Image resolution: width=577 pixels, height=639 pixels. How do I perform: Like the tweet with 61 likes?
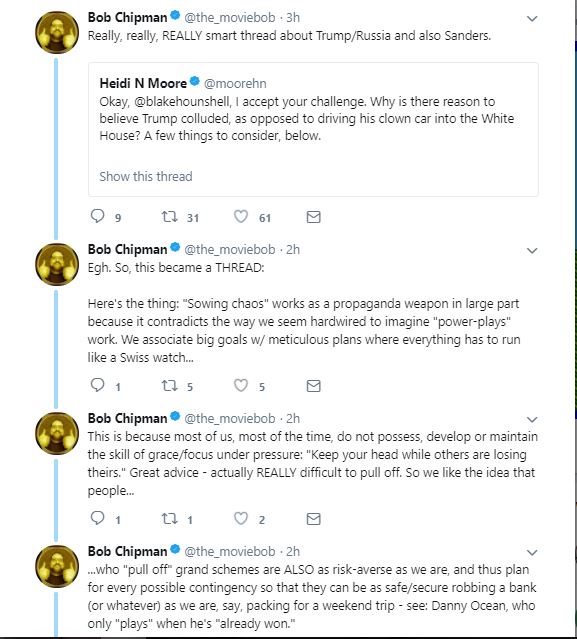(241, 216)
